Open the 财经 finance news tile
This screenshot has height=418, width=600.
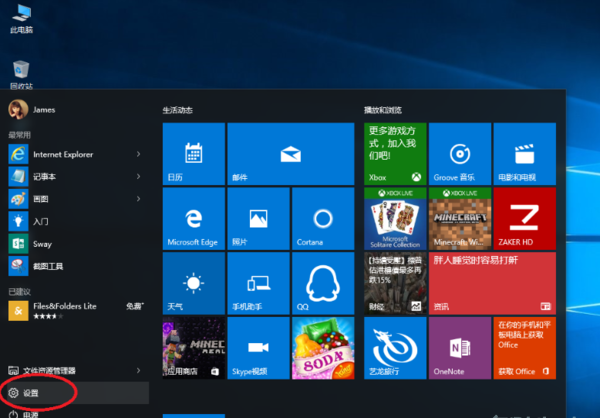pyautogui.click(x=395, y=283)
